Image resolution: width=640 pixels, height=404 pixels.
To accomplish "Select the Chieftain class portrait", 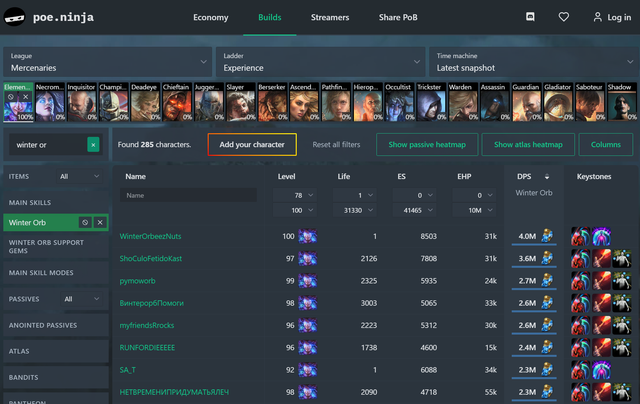I will [177, 102].
